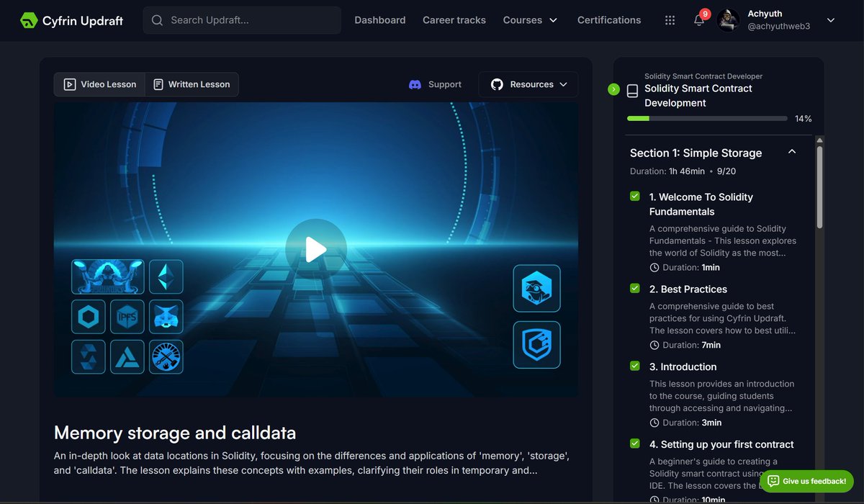The width and height of the screenshot is (864, 504).
Task: Click the Solidity Smart Contract Developer label
Action: point(703,76)
